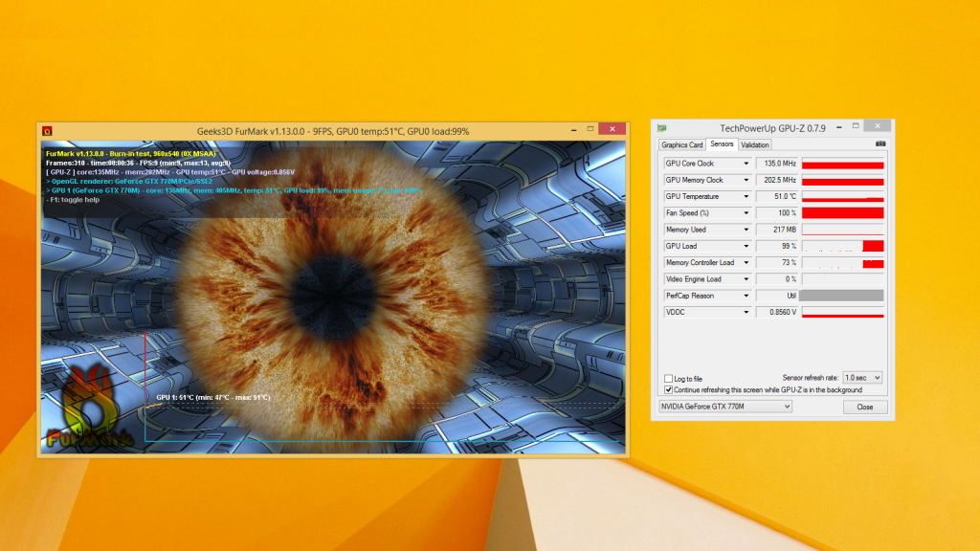Screen dimensions: 980x551
Task: Click the 202.5 MHz memory clock value
Action: point(777,180)
